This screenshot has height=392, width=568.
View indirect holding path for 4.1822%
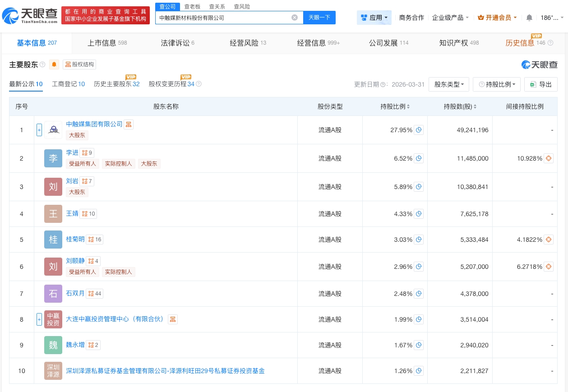pyautogui.click(x=549, y=240)
